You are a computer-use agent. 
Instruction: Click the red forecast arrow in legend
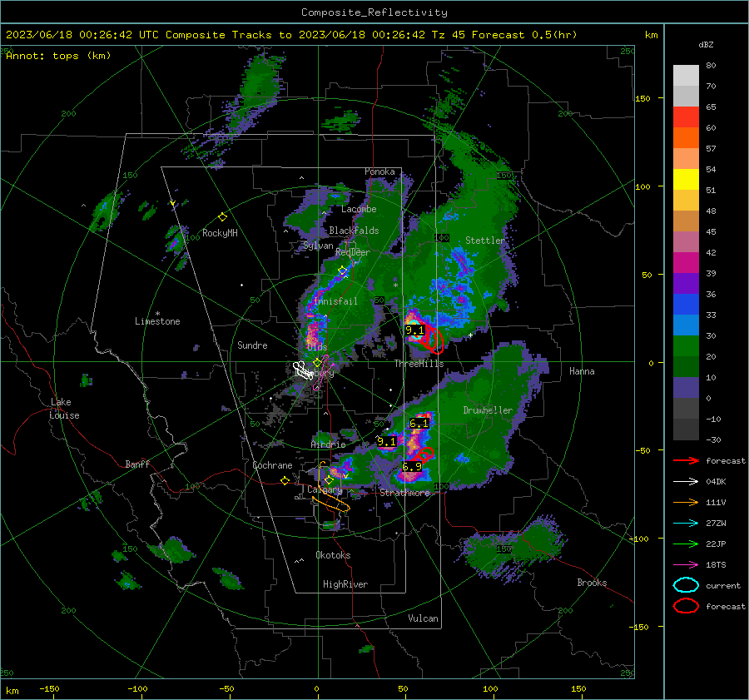pos(686,460)
